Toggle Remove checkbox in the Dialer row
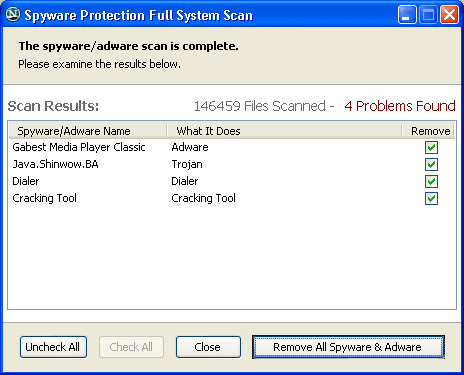Screen dimensions: 464x375 tap(431, 181)
